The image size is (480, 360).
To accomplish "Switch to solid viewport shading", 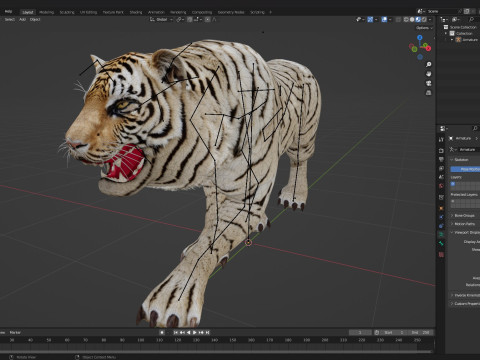I will [x=412, y=20].
